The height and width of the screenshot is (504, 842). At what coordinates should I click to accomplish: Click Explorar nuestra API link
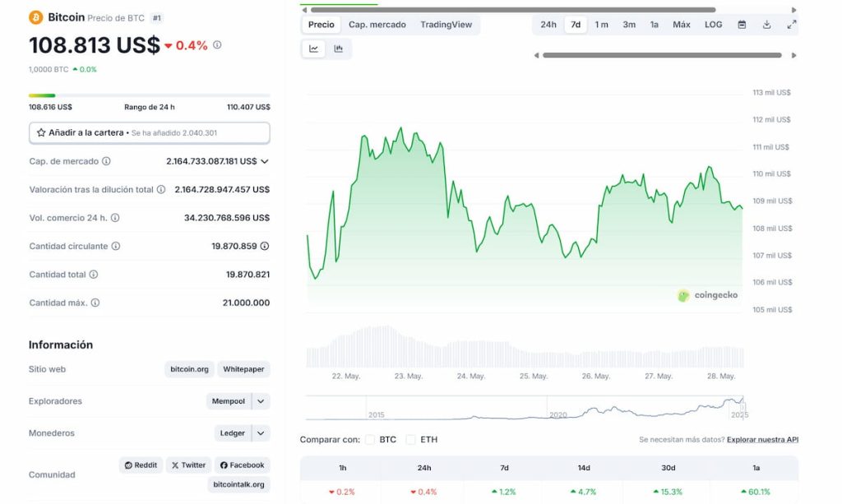[x=762, y=440]
